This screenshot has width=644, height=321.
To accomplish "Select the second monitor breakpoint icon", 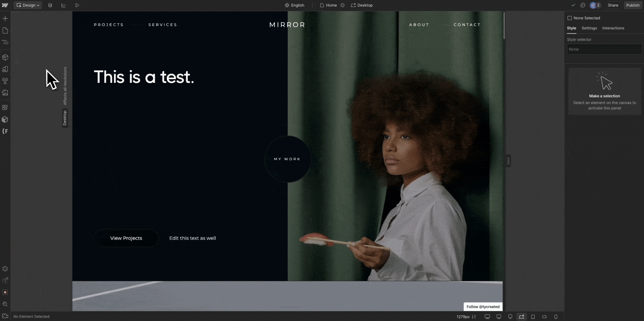I will pos(499,317).
